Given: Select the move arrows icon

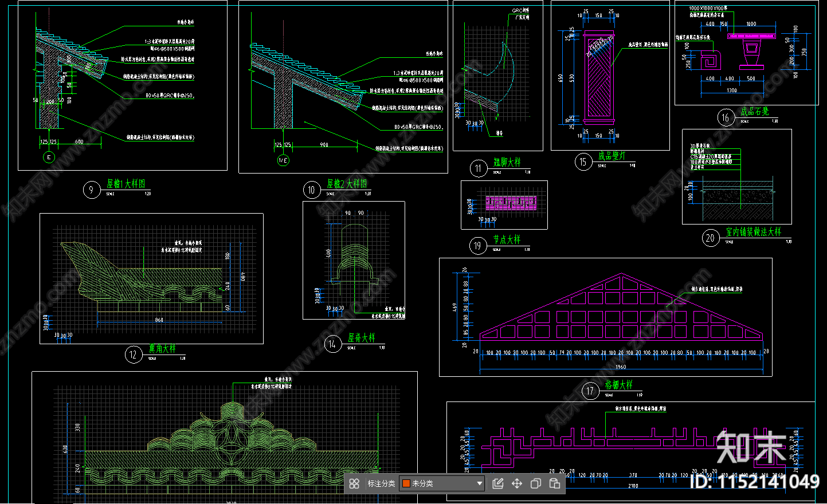Looking at the screenshot, I should point(517,484).
